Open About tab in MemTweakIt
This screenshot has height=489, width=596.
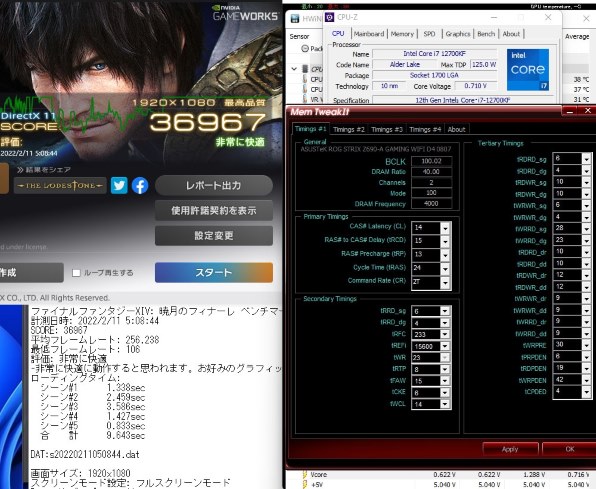point(456,130)
